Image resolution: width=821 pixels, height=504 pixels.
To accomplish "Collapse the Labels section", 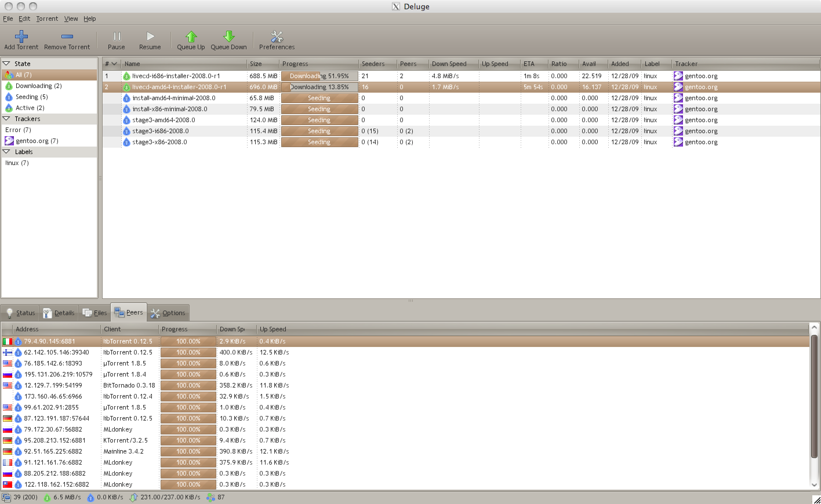I will [6, 152].
